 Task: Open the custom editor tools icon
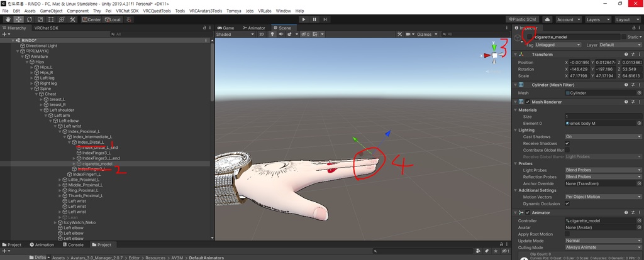coord(73,19)
